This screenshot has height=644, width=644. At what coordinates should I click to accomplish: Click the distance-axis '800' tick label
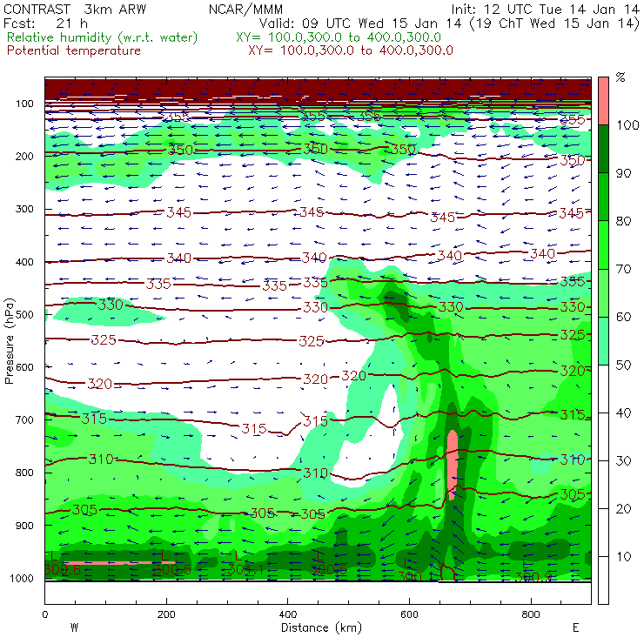[x=531, y=614]
